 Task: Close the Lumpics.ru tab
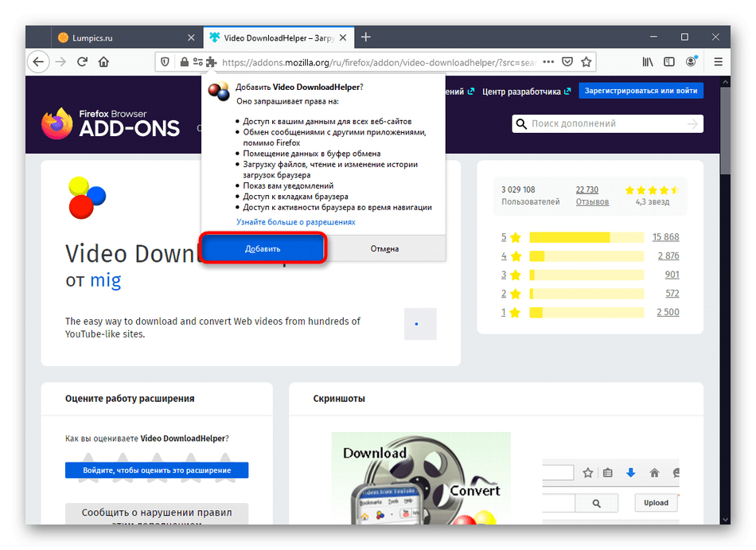pos(192,37)
